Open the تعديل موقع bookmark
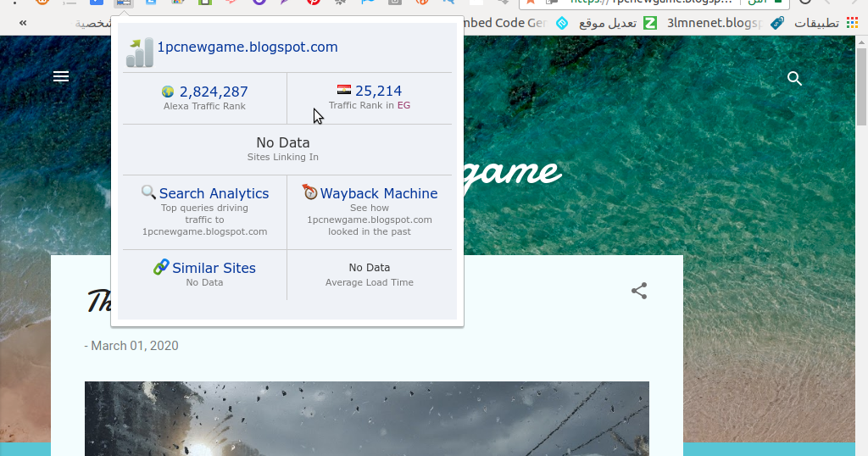 click(607, 23)
